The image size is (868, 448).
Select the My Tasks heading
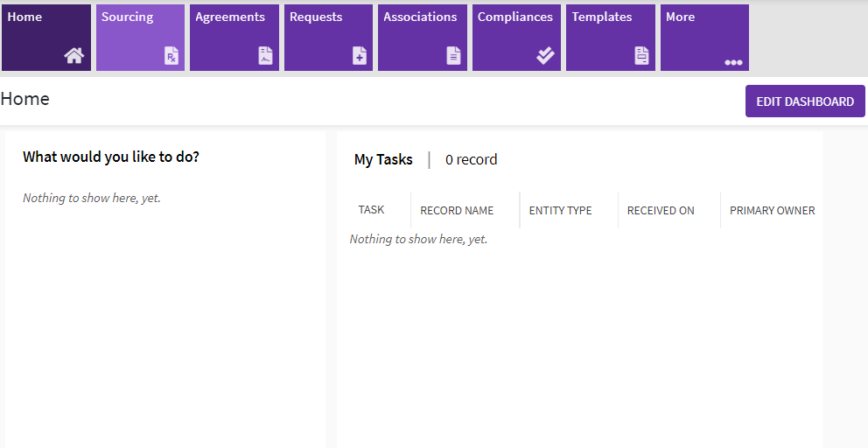coord(383,159)
